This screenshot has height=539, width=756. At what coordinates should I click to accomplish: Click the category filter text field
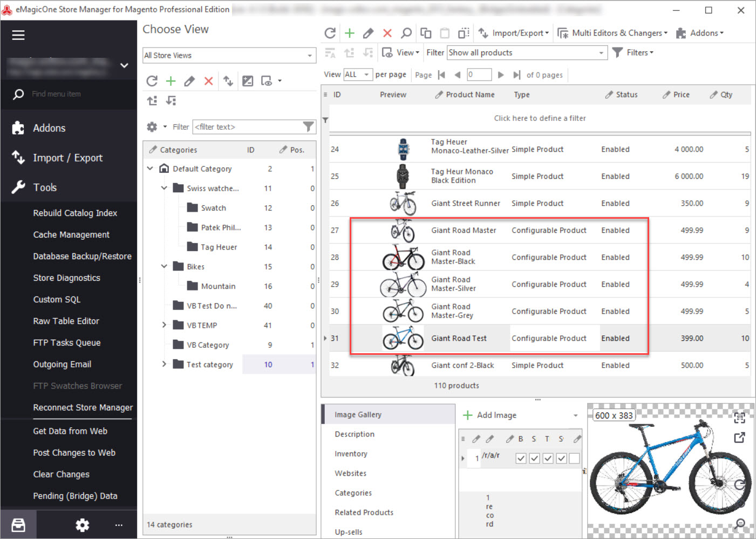(248, 127)
